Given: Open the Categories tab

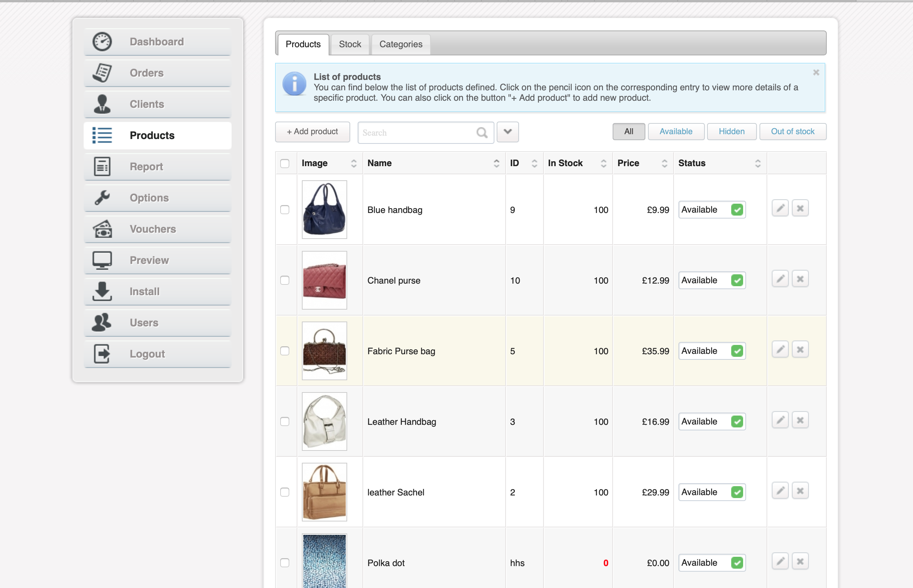Looking at the screenshot, I should coord(401,44).
